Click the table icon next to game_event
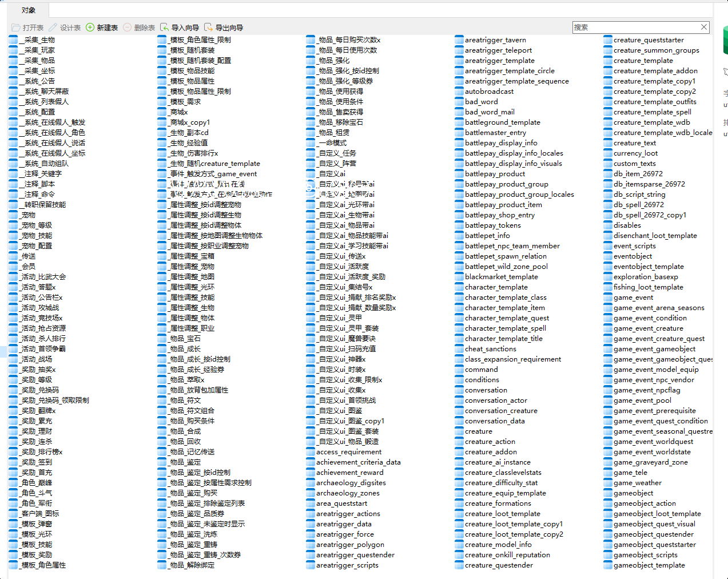The height and width of the screenshot is (579, 728). [x=608, y=298]
